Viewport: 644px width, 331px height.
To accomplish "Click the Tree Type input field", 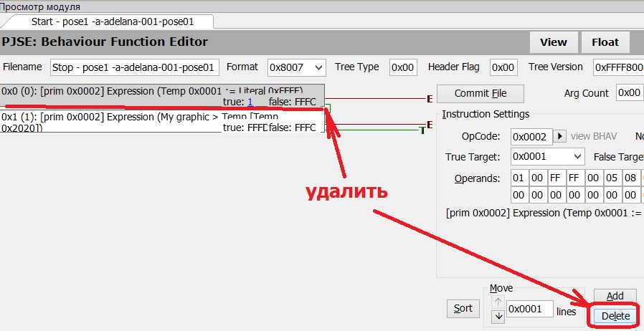I will (x=403, y=67).
